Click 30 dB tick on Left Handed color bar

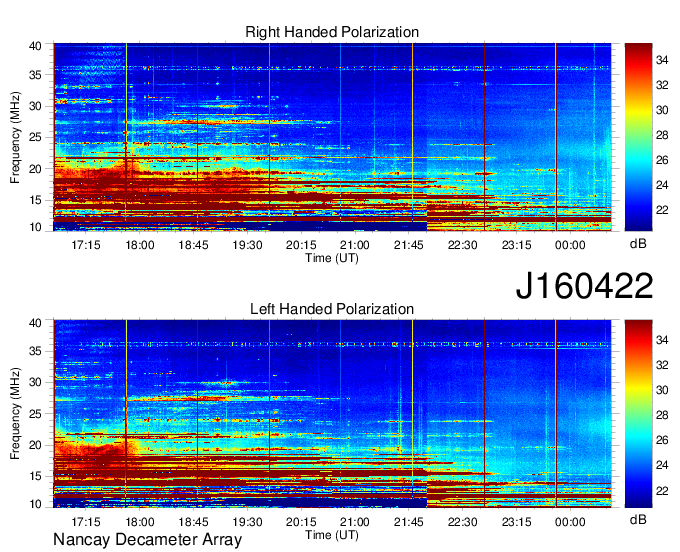tap(662, 390)
